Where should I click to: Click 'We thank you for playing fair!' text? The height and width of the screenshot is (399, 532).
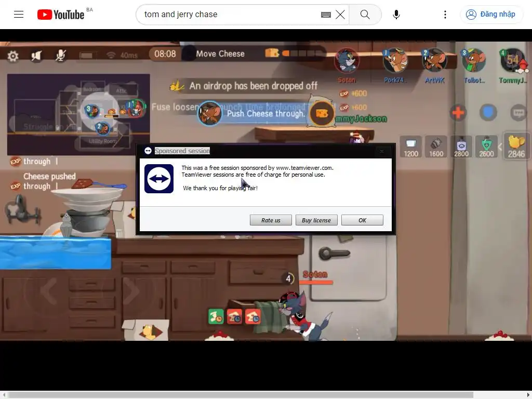click(x=220, y=188)
